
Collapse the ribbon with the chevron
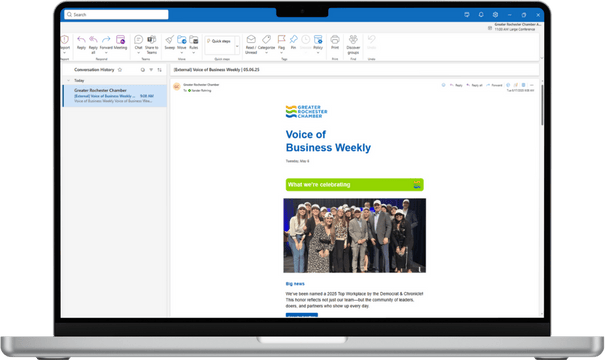click(541, 58)
